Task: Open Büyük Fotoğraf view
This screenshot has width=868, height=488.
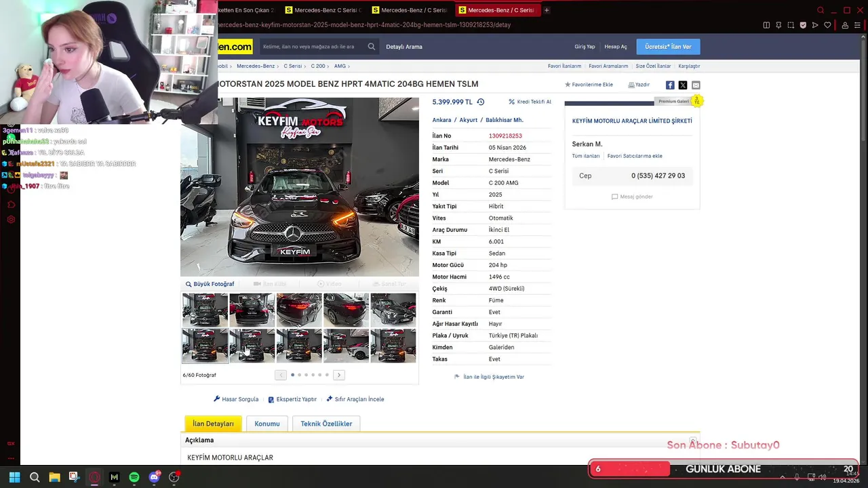Action: [x=210, y=284]
